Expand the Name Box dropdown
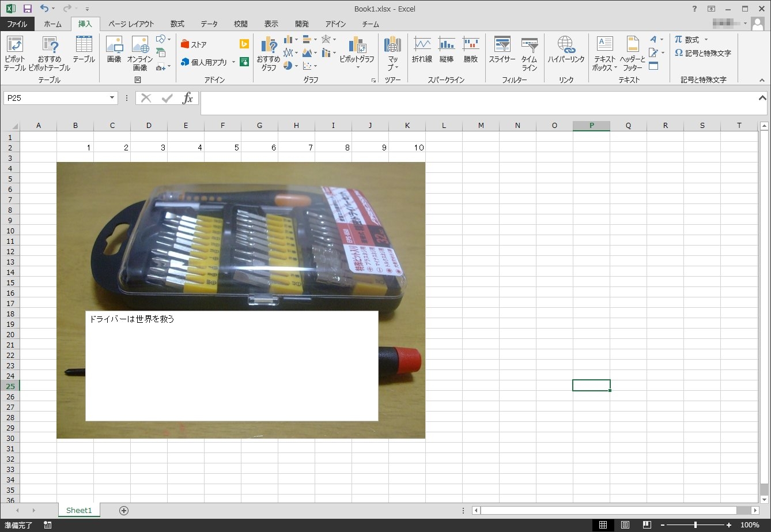 112,99
